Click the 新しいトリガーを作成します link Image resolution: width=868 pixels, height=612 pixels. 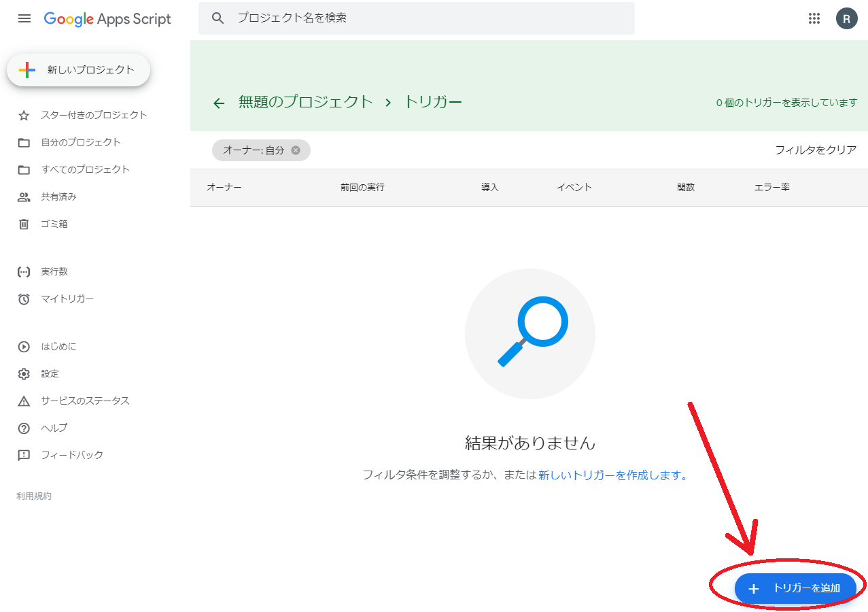coord(612,475)
